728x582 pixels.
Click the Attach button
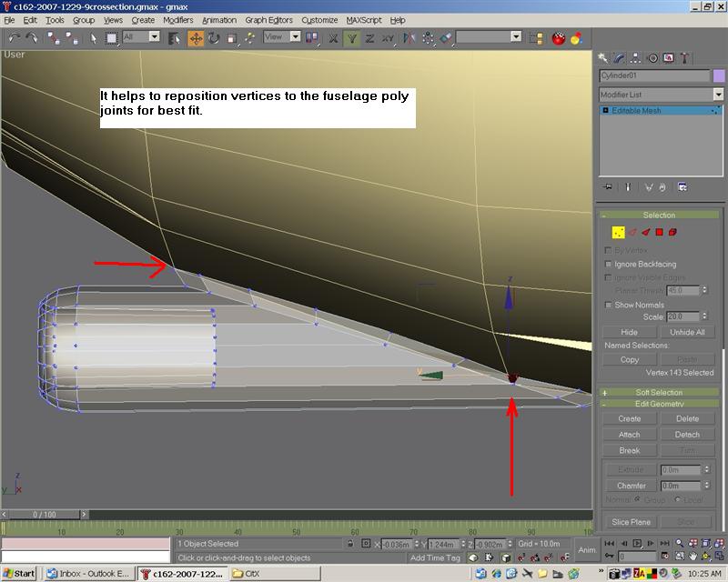pyautogui.click(x=630, y=435)
